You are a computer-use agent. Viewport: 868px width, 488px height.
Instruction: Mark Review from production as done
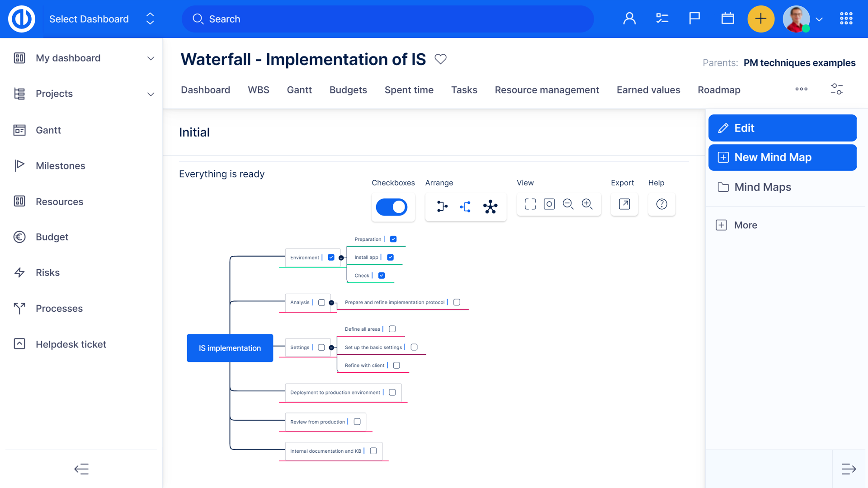click(x=358, y=422)
